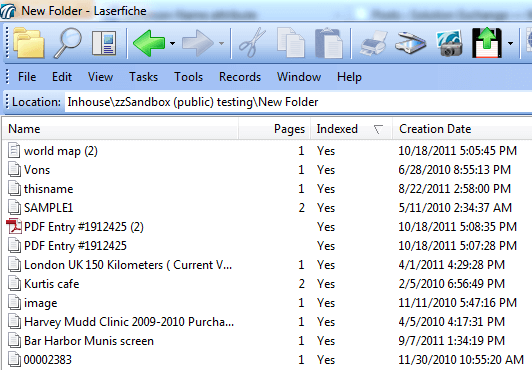Viewport: 532px width, 370px height.
Task: Toggle the preview pane layout icon
Action: [104, 43]
